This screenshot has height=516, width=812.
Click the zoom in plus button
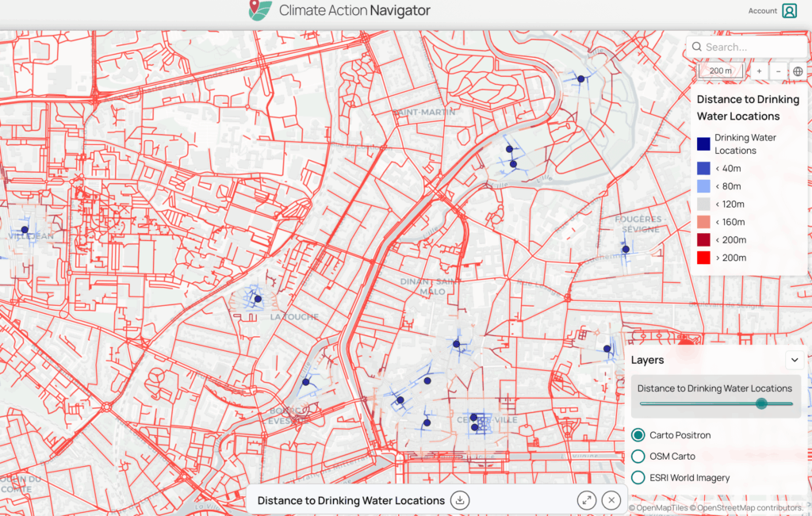click(x=759, y=71)
